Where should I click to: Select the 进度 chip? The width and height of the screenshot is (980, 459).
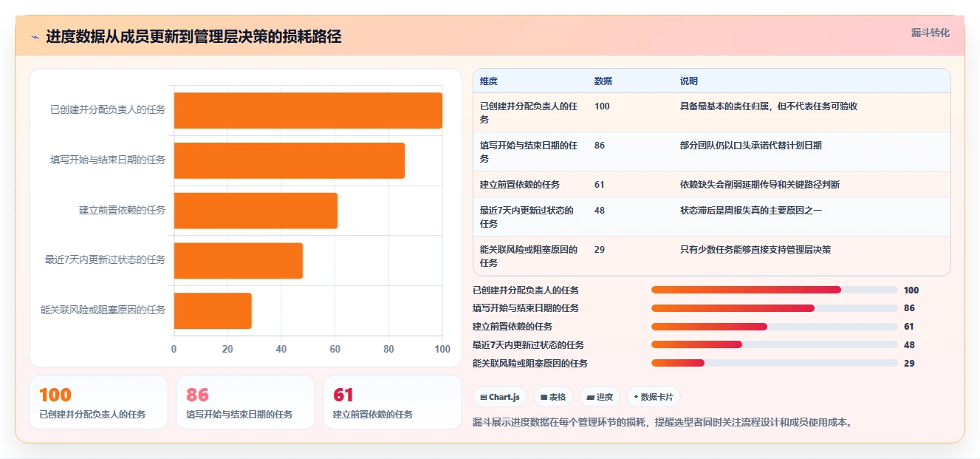[600, 397]
